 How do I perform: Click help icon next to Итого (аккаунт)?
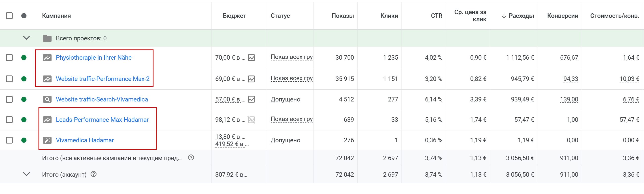point(94,174)
